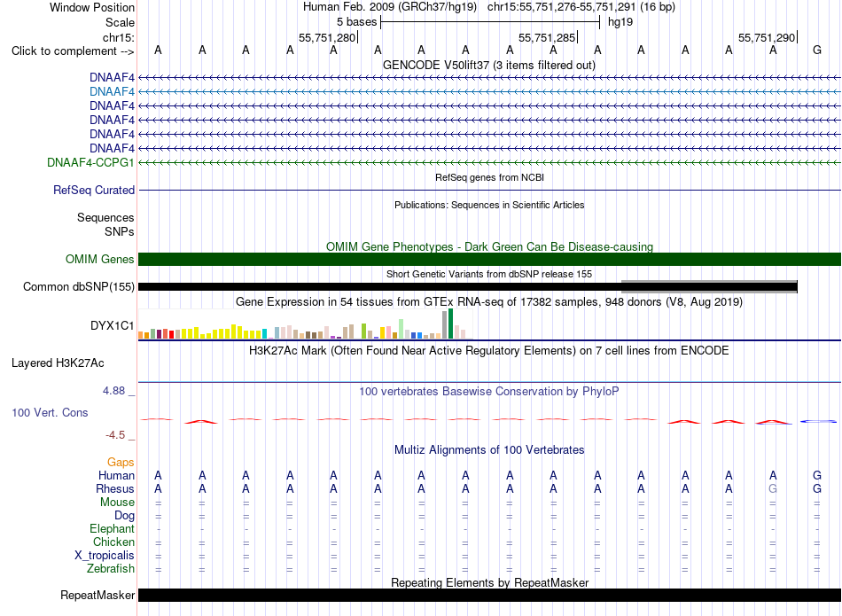Click the black RepeatMasker element bar

click(489, 595)
